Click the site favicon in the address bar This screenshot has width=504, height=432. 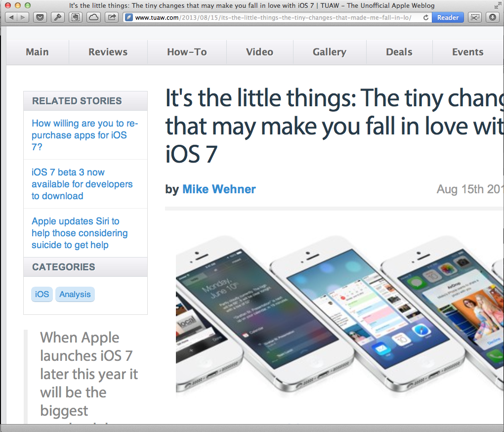pos(129,17)
